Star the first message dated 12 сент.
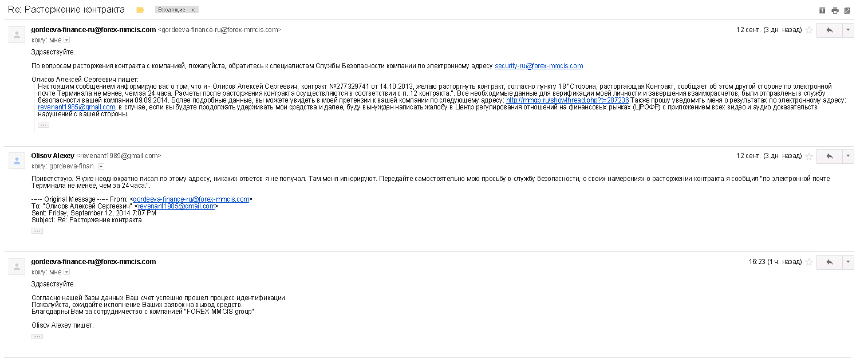 coord(809,30)
